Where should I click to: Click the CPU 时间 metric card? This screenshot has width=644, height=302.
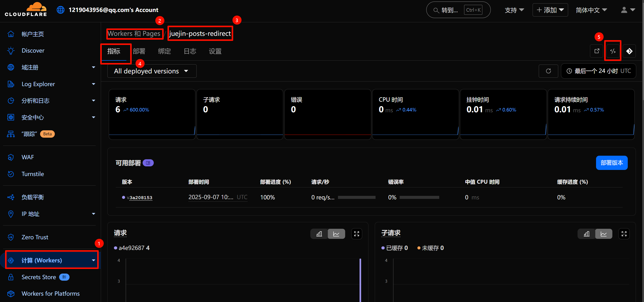[x=415, y=114]
